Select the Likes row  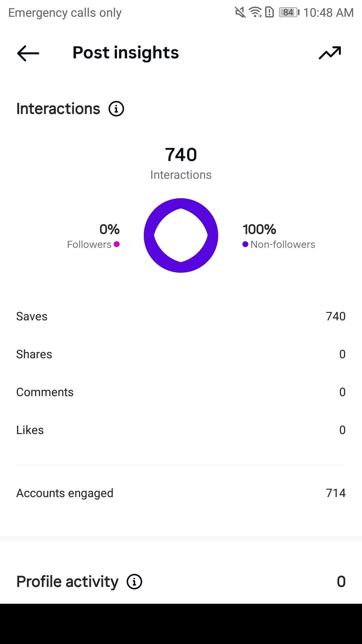(x=181, y=430)
